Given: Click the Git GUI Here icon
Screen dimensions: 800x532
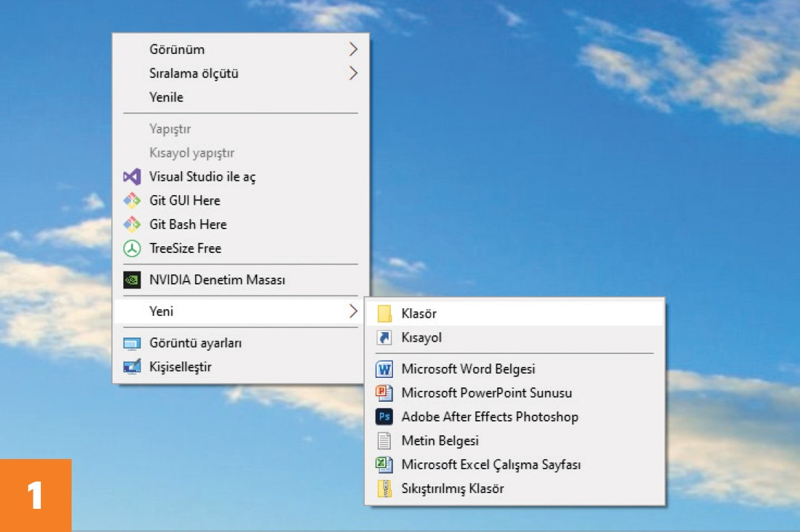Looking at the screenshot, I should click(x=132, y=201).
